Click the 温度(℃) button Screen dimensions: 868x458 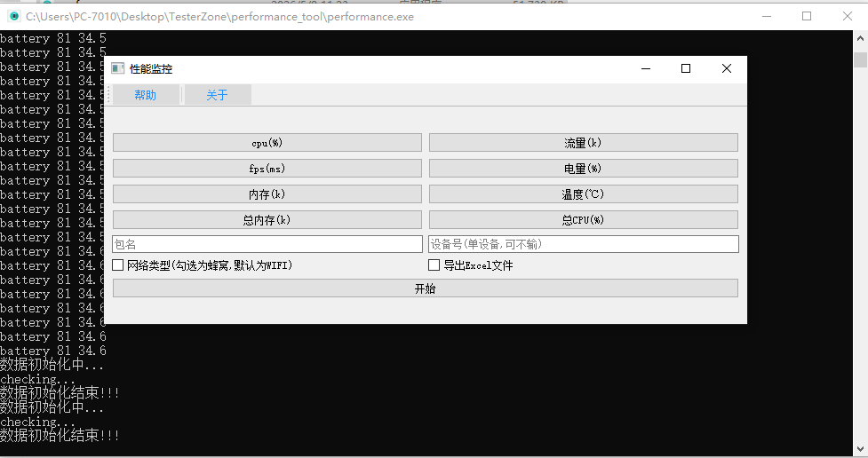point(584,194)
